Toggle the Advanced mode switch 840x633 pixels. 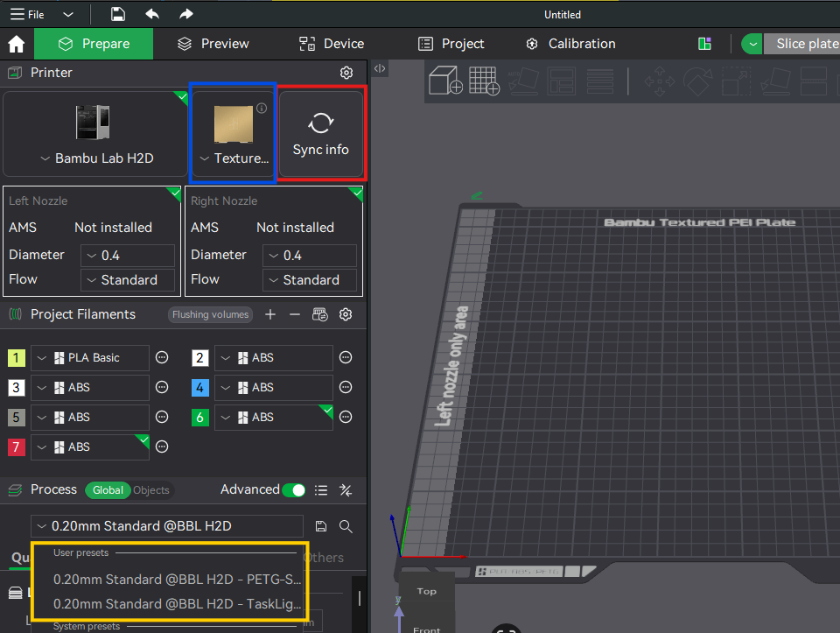coord(294,489)
